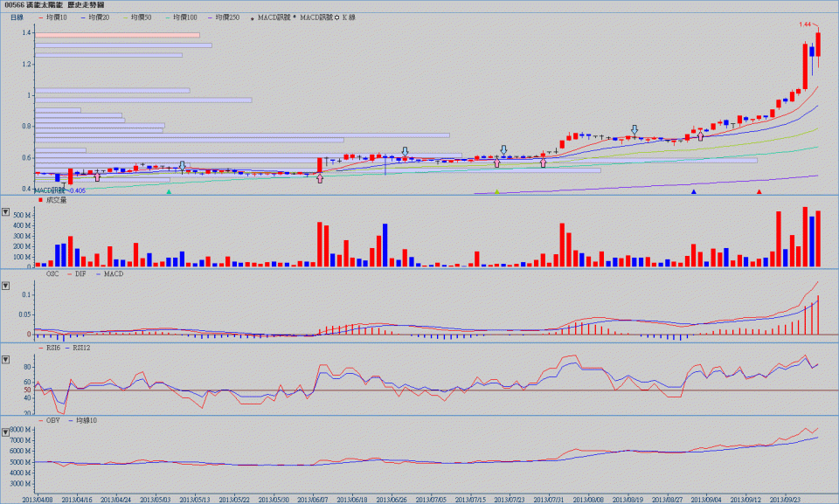This screenshot has width=839, height=504.
Task: Click the blue down-arrow signal in late June
Action: (405, 151)
